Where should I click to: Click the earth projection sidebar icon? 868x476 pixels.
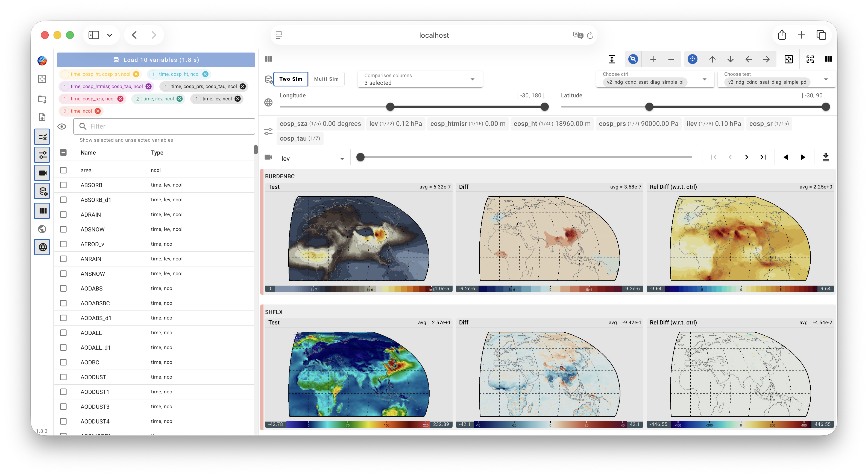[42, 229]
